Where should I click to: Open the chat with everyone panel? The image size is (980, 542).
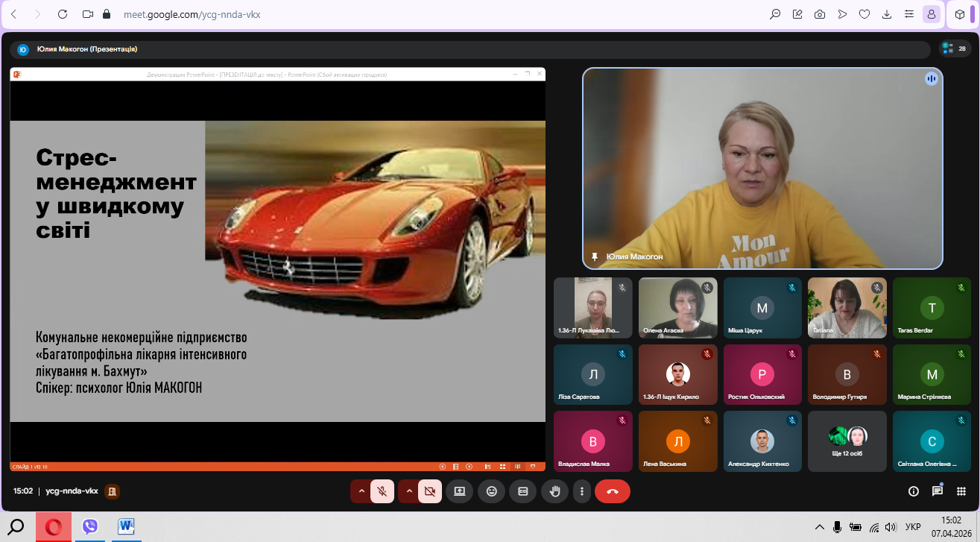point(937,491)
